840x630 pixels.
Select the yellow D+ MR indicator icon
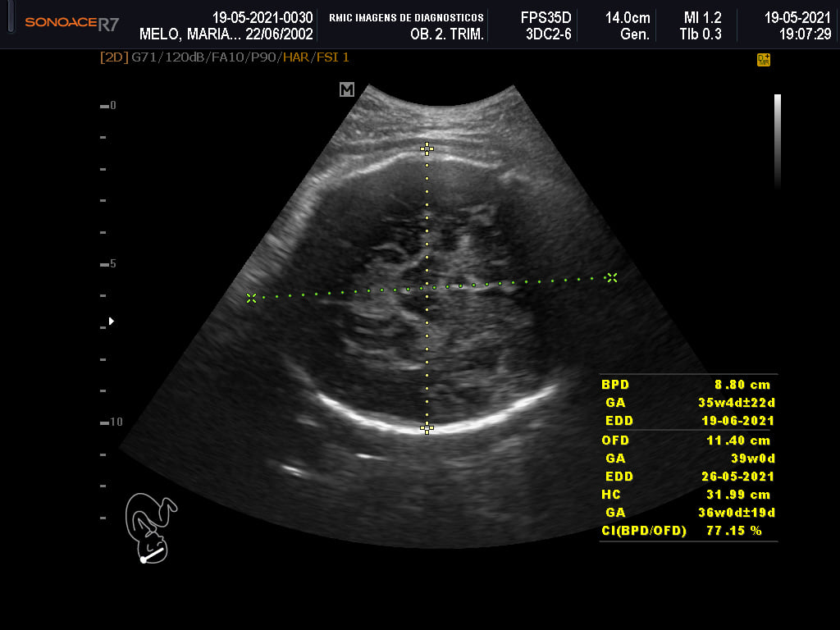click(x=764, y=59)
